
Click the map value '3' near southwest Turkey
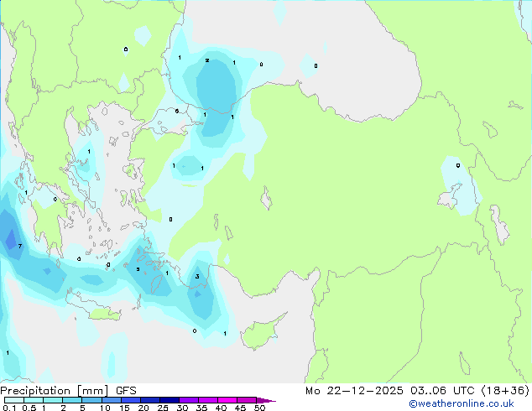coord(197,277)
